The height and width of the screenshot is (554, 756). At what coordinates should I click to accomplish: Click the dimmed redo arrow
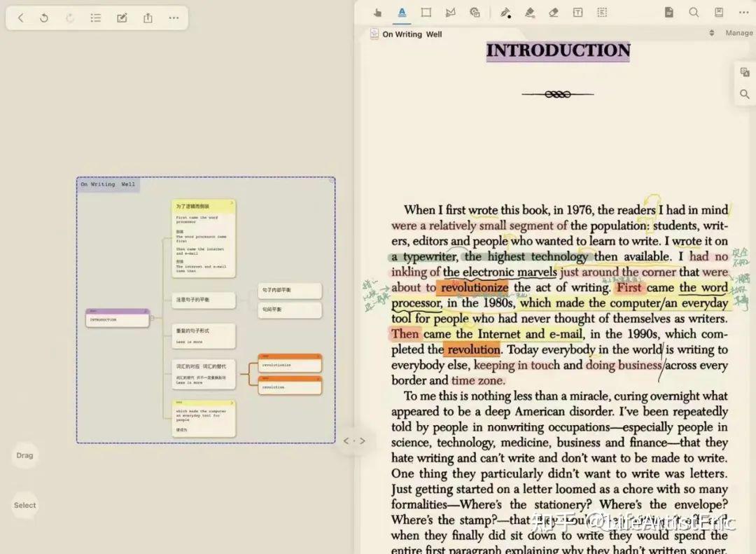(70, 18)
